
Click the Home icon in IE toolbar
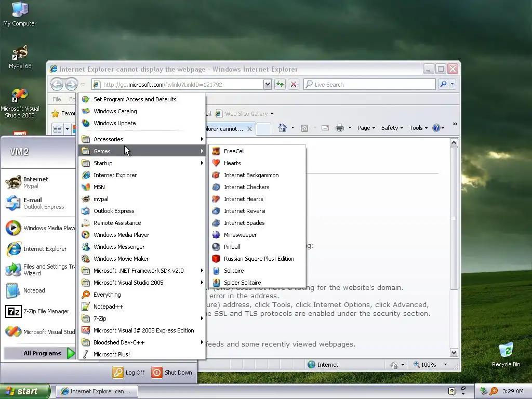[x=282, y=128]
